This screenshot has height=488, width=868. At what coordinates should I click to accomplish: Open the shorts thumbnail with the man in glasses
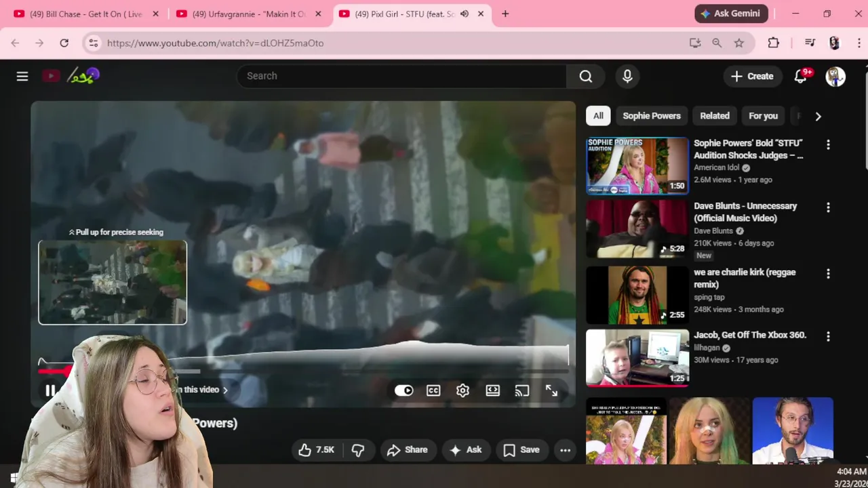(x=793, y=431)
